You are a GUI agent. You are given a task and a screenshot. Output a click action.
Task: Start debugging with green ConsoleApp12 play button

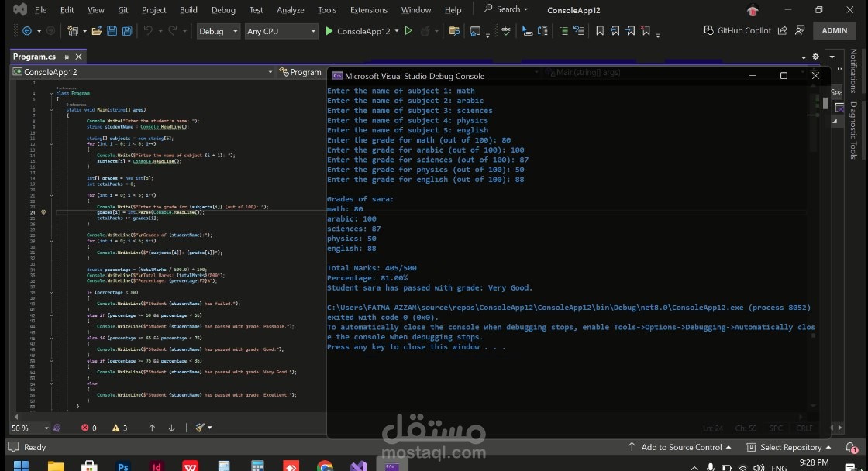point(357,31)
